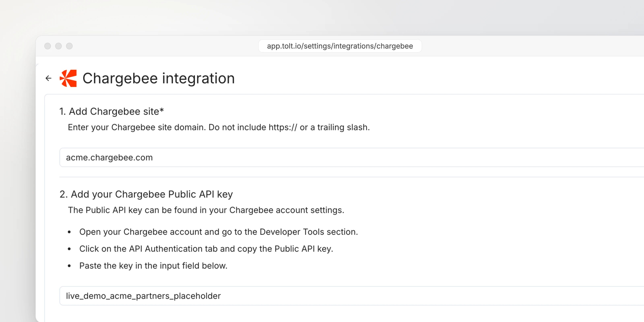Click the orange Chargebee logo icon
The width and height of the screenshot is (644, 322).
coord(68,78)
